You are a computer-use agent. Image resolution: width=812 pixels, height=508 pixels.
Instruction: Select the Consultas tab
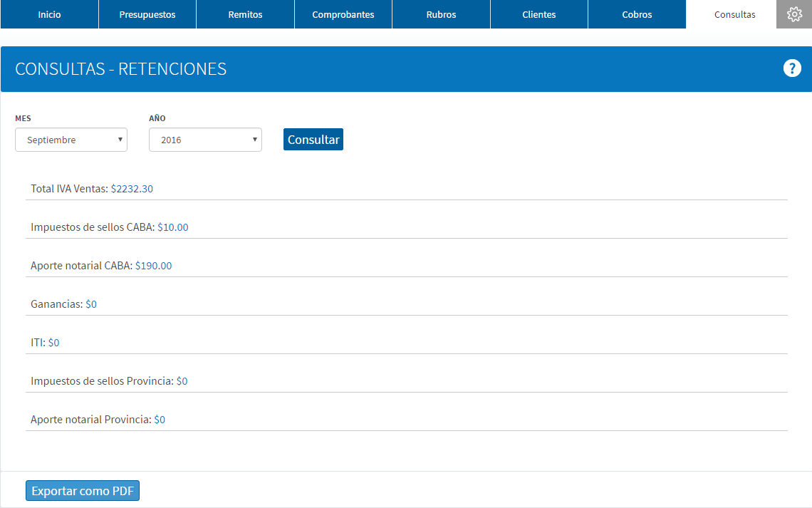(735, 14)
